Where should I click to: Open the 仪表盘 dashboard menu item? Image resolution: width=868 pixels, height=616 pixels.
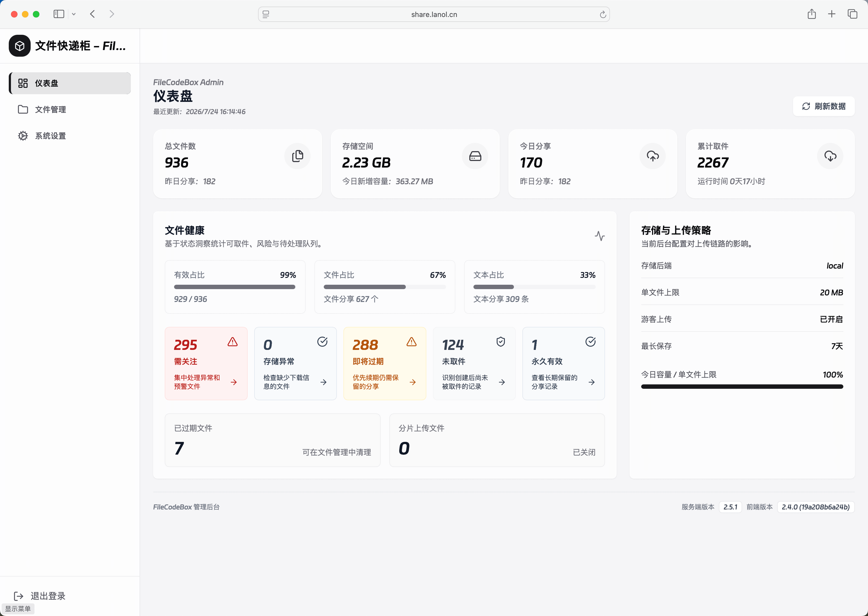[70, 83]
